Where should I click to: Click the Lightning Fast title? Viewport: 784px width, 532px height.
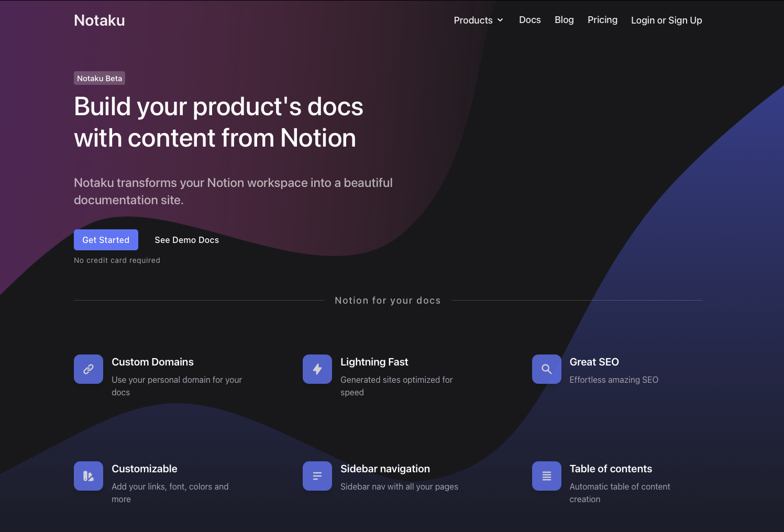(374, 362)
